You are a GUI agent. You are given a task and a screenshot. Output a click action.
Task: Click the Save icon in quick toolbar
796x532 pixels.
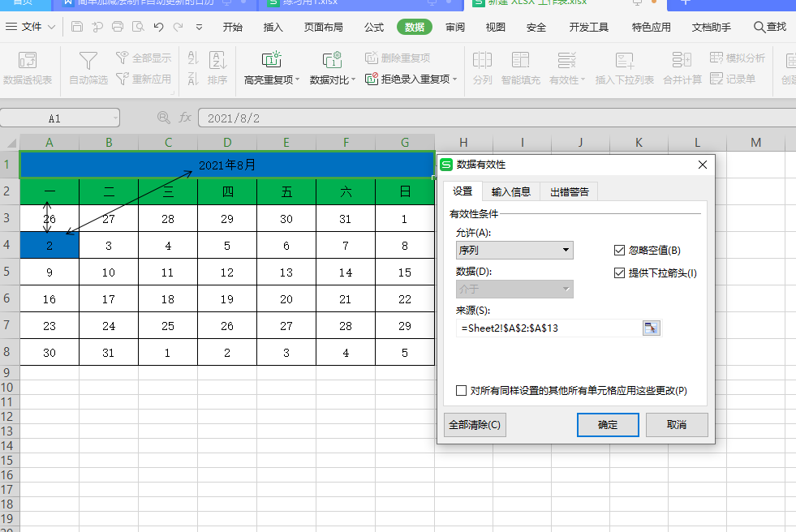pos(76,27)
